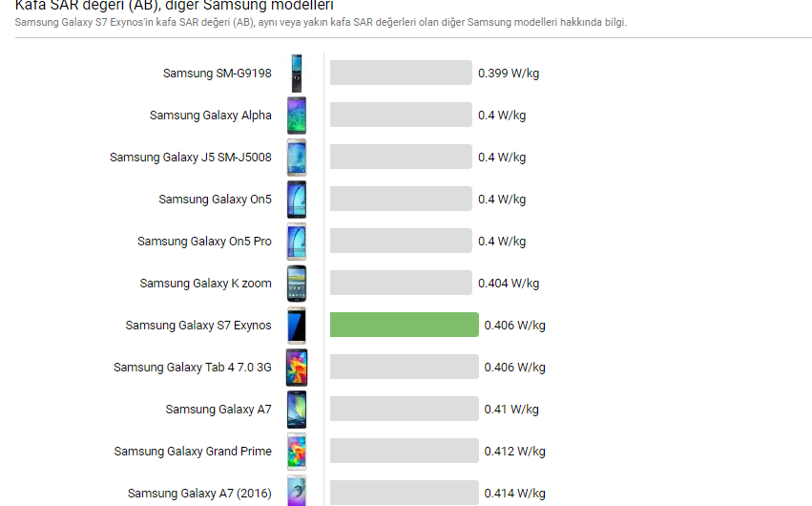Click the Samsung Galaxy Grand Prime link
812x506 pixels.
(x=193, y=452)
